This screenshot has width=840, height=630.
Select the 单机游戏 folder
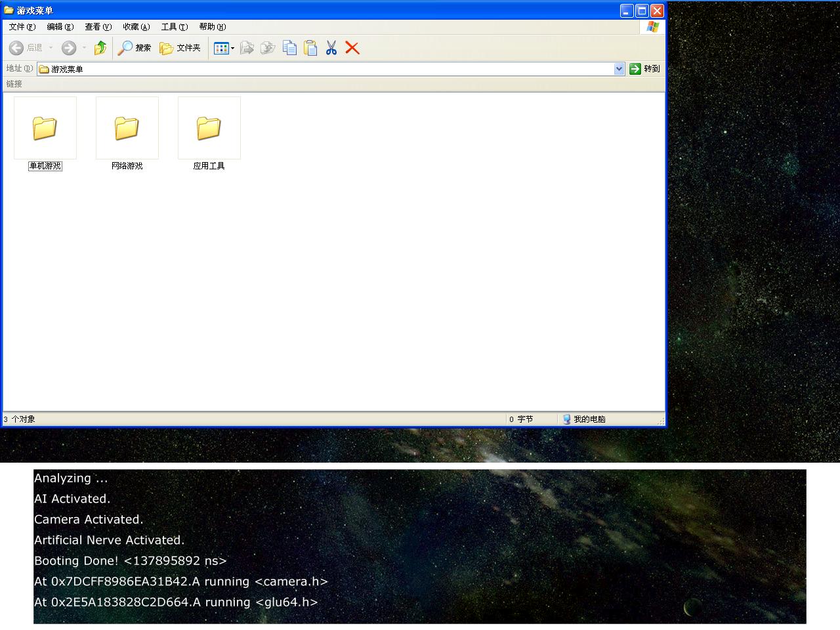pyautogui.click(x=45, y=134)
